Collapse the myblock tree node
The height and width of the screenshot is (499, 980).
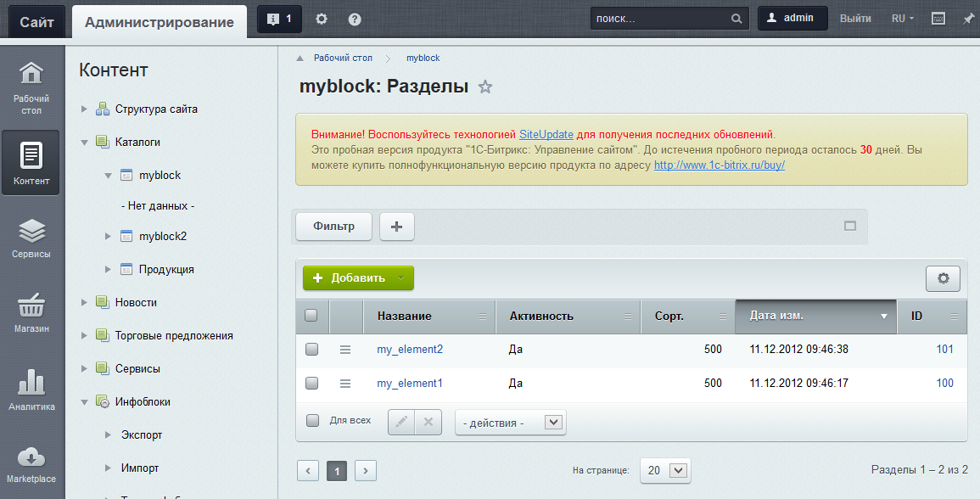(x=108, y=176)
